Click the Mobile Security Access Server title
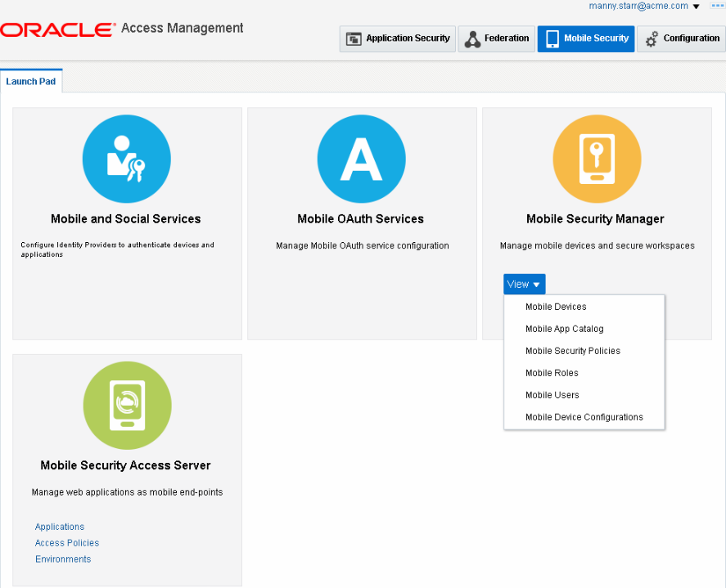 125,465
